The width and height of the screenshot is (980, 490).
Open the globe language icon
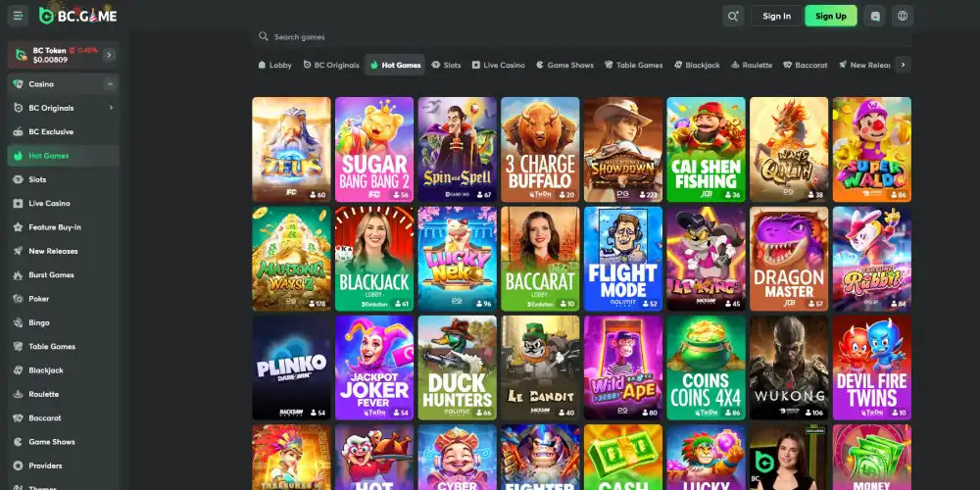coord(903,16)
